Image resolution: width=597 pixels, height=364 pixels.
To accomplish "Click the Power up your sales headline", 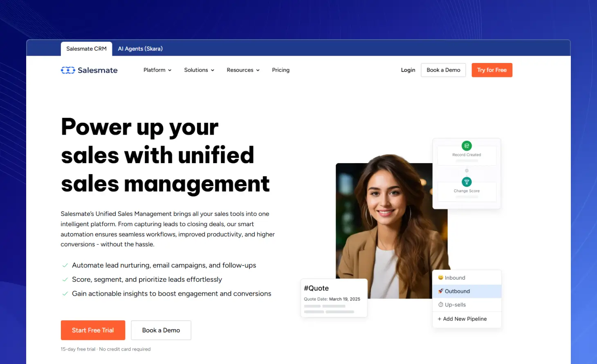I will [x=165, y=155].
